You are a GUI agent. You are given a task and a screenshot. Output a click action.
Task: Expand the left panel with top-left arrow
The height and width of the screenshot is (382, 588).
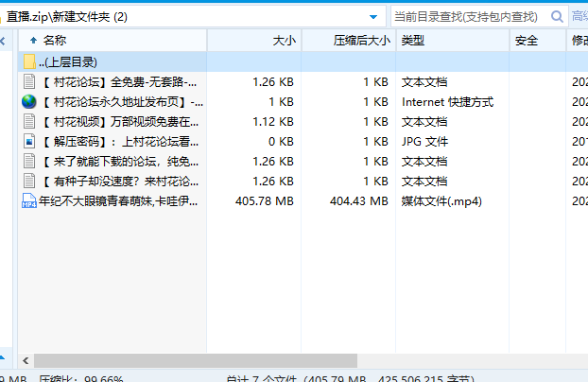pos(6,40)
